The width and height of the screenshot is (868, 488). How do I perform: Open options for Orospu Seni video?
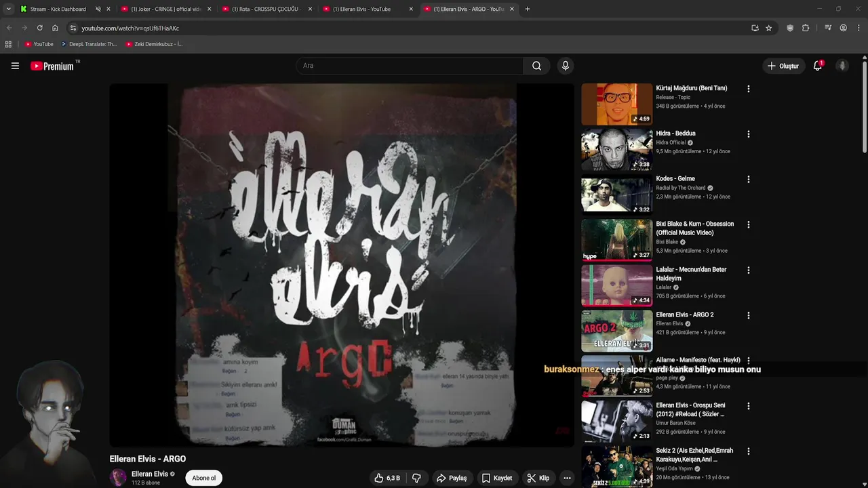pos(748,406)
